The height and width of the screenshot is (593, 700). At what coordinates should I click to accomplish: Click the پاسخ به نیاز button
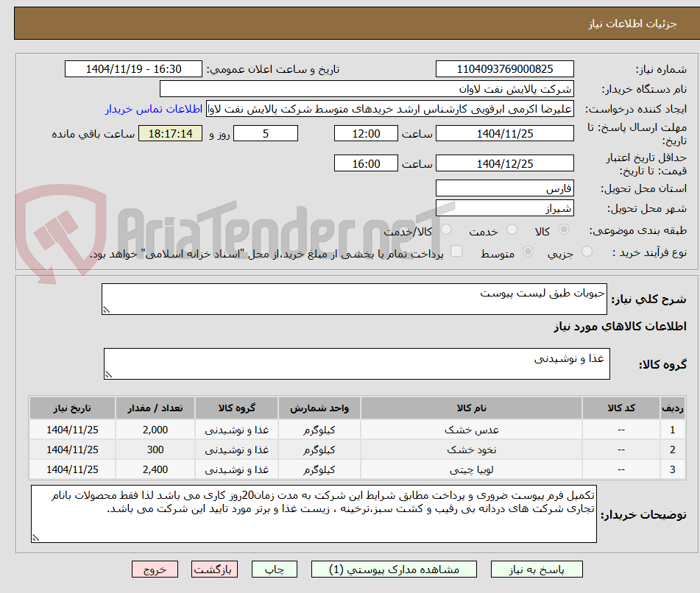(x=537, y=569)
